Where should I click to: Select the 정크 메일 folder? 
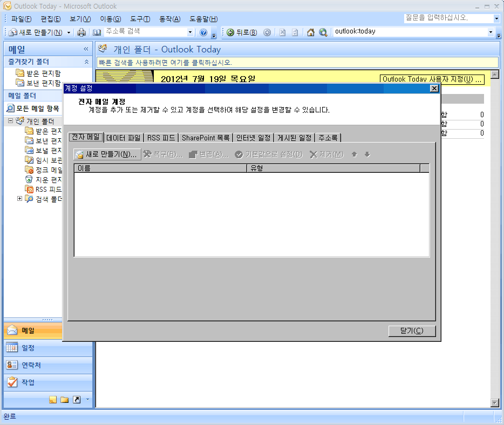pos(43,170)
